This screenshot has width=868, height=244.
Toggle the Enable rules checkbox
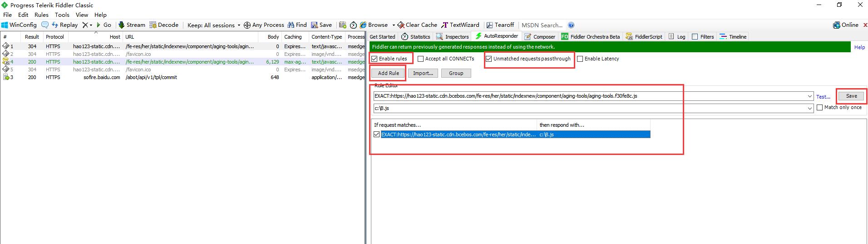[x=375, y=59]
